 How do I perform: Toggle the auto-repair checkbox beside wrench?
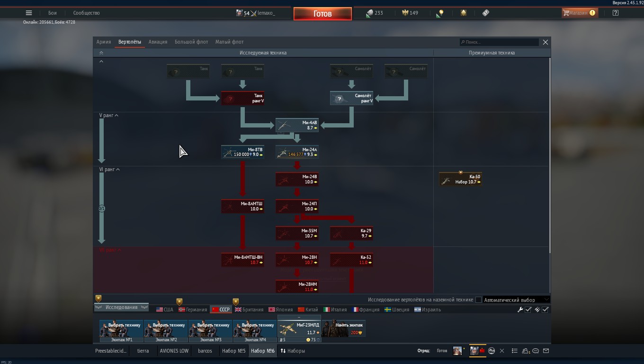[x=528, y=309]
